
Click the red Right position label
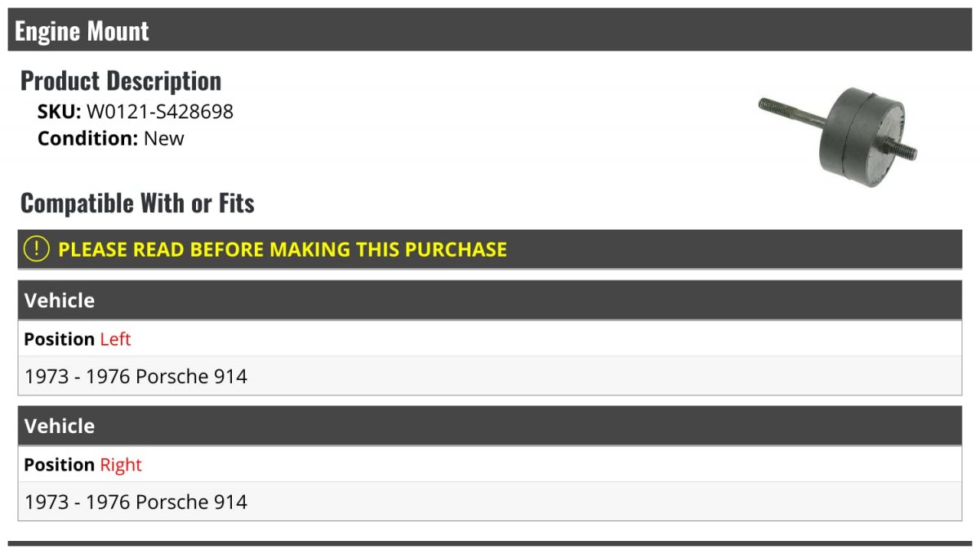pyautogui.click(x=121, y=465)
